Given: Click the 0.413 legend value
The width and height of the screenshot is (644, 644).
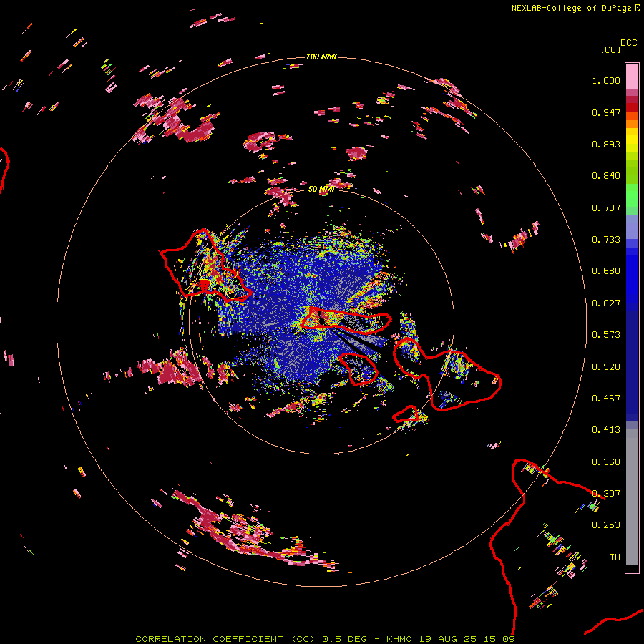Looking at the screenshot, I should tap(606, 430).
